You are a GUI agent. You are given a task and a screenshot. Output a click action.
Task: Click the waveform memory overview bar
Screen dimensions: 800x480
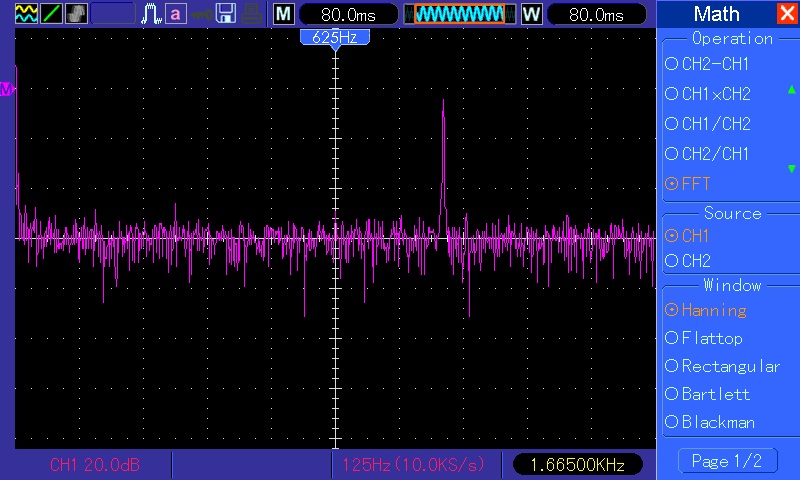tap(460, 14)
